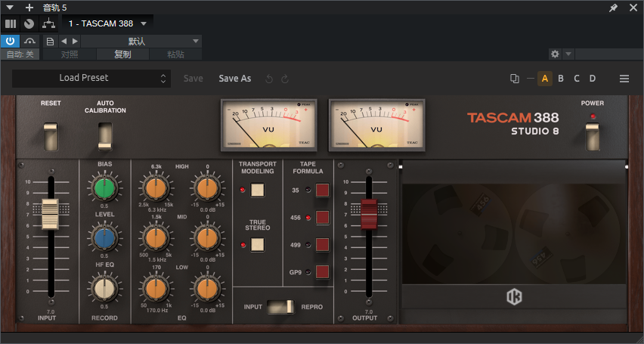
Task: Click the copy A/B settings icon
Action: coord(514,79)
